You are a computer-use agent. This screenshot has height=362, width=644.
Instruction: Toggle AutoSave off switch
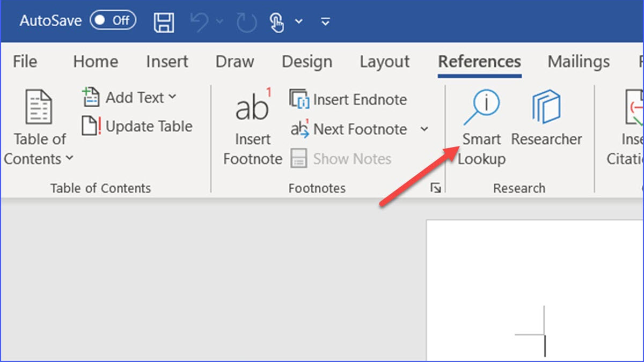113,21
